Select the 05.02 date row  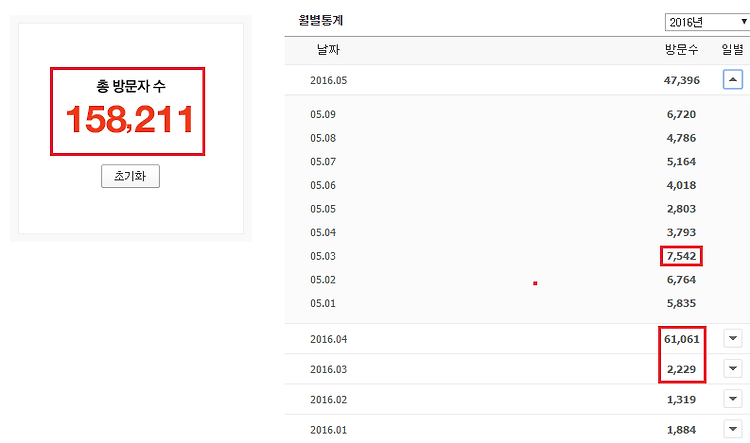click(323, 280)
